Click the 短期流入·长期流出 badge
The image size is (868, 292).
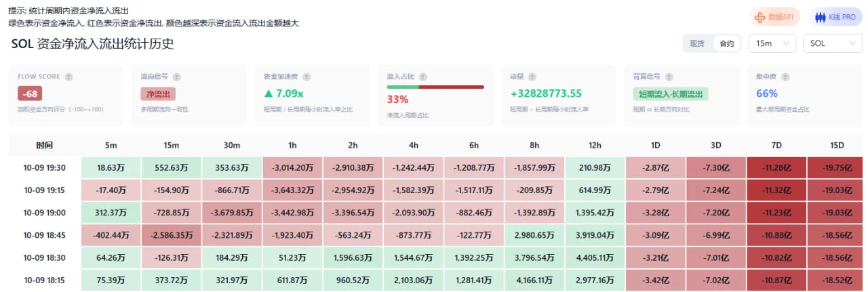pos(669,93)
